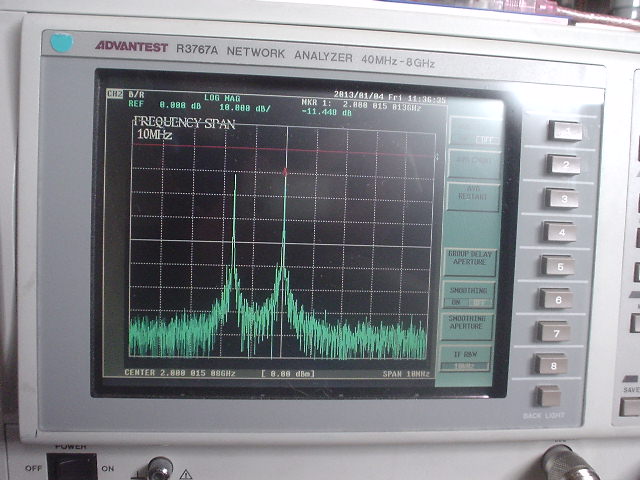
Task: Click the SPAN 10MHz readout
Action: [x=406, y=373]
